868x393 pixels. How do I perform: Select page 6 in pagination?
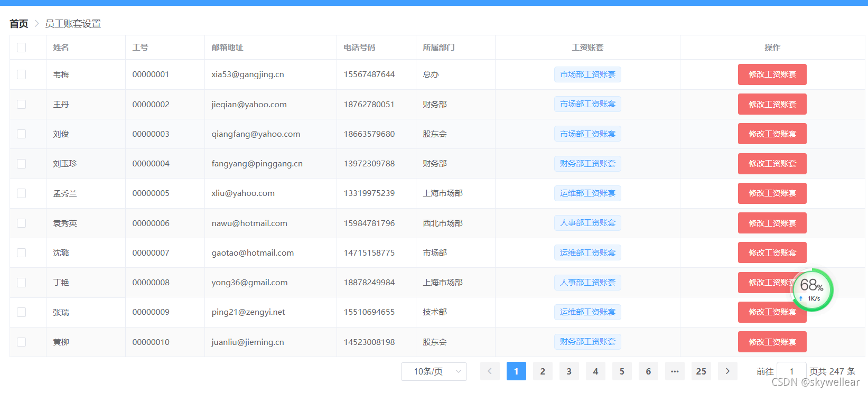pos(648,371)
